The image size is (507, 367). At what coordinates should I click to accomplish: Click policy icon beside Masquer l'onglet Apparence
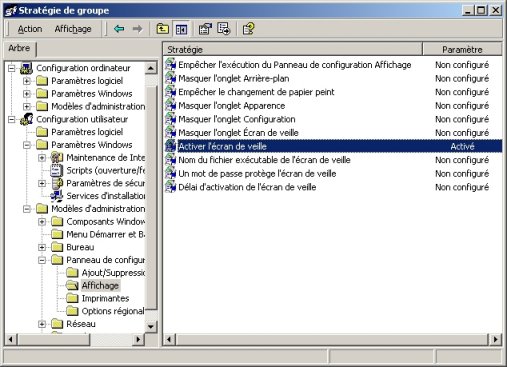[171, 106]
